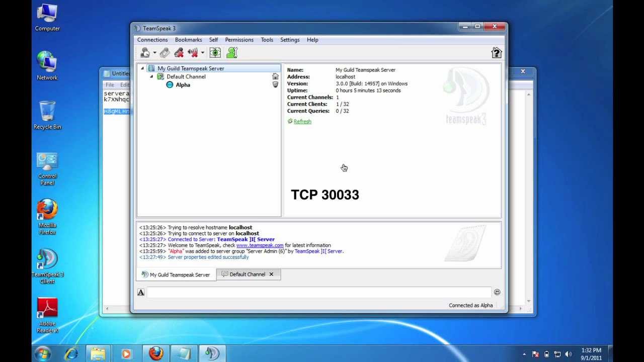Click the What's This help icon
Viewport: 644px width, 362px height.
tap(497, 53)
